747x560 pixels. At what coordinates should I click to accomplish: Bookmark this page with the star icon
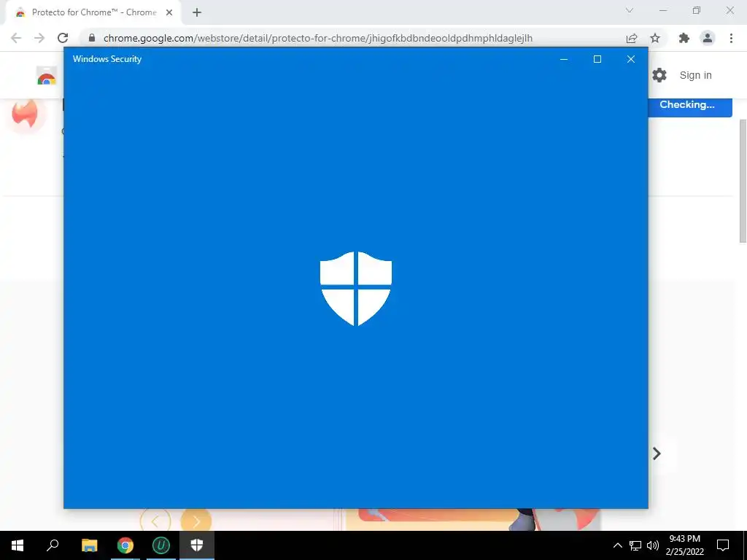(655, 38)
